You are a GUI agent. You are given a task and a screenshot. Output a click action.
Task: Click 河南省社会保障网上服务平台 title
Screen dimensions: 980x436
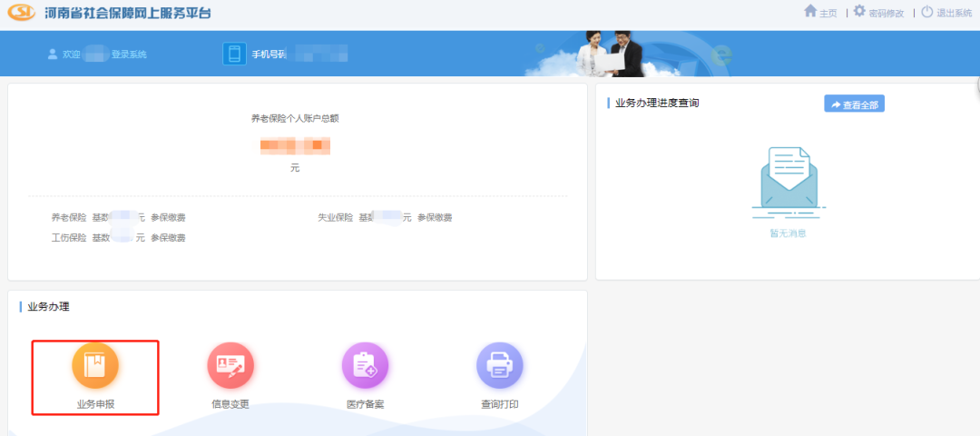[x=128, y=13]
